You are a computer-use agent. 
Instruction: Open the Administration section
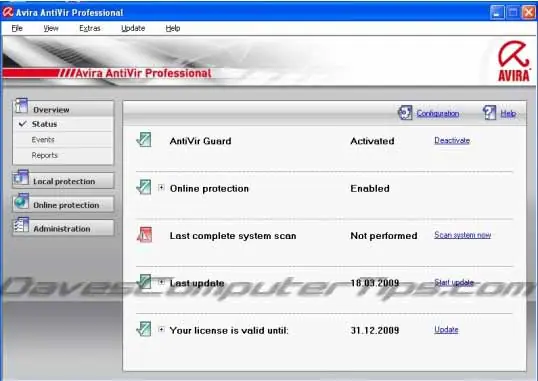coord(63,228)
